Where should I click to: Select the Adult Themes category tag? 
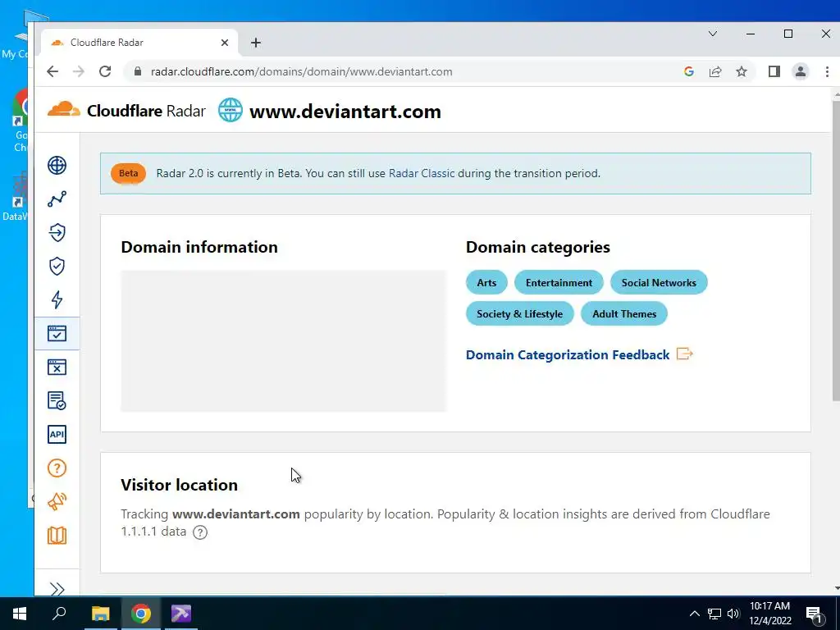pyautogui.click(x=624, y=314)
